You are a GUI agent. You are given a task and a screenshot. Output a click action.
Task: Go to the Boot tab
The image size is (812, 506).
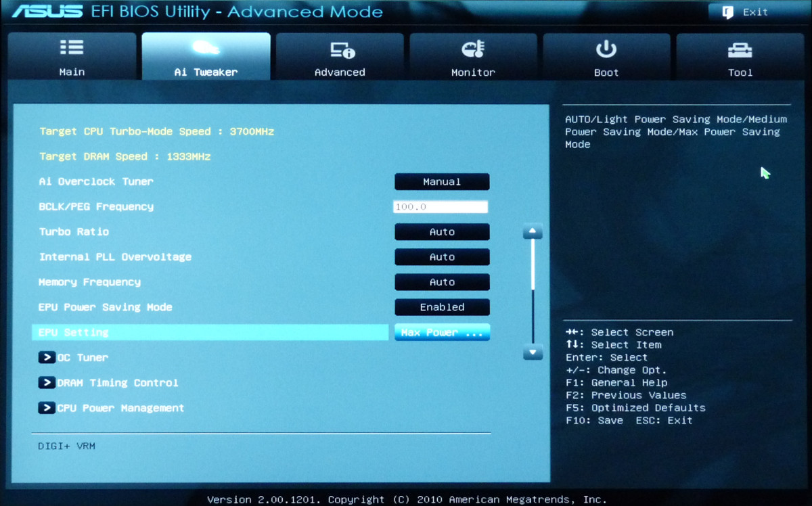(606, 57)
